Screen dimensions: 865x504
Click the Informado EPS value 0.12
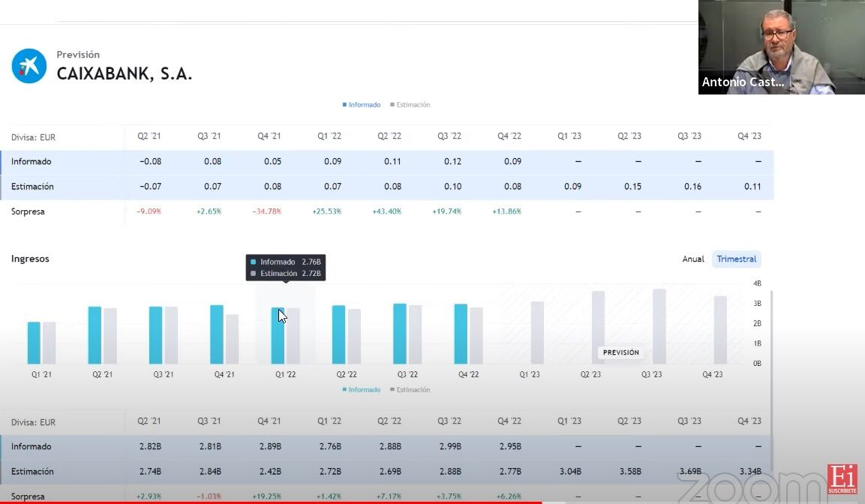(x=452, y=161)
